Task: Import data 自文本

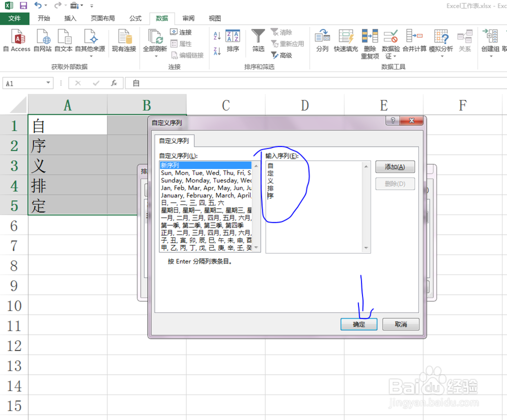Action: tap(63, 41)
